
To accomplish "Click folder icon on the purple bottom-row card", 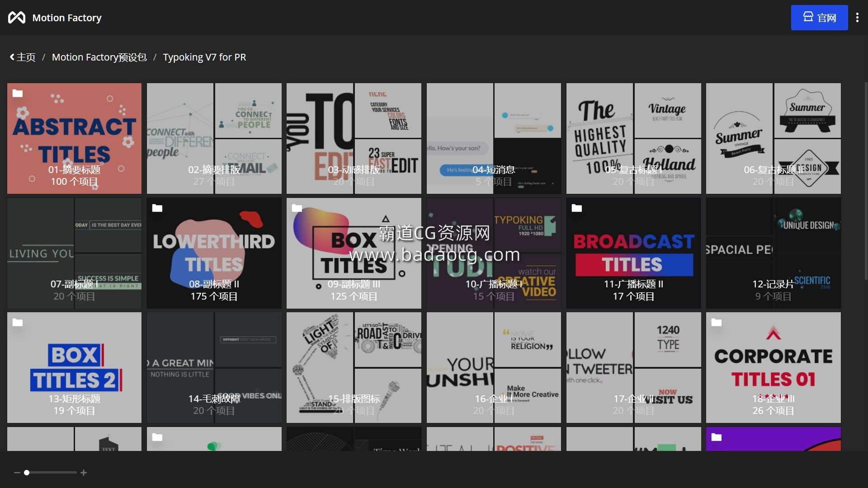I will point(717,437).
